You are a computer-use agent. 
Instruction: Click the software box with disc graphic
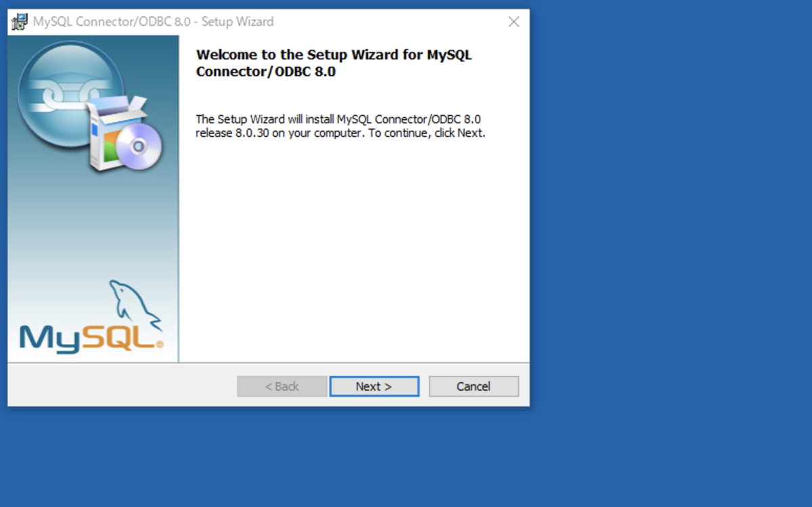point(125,133)
